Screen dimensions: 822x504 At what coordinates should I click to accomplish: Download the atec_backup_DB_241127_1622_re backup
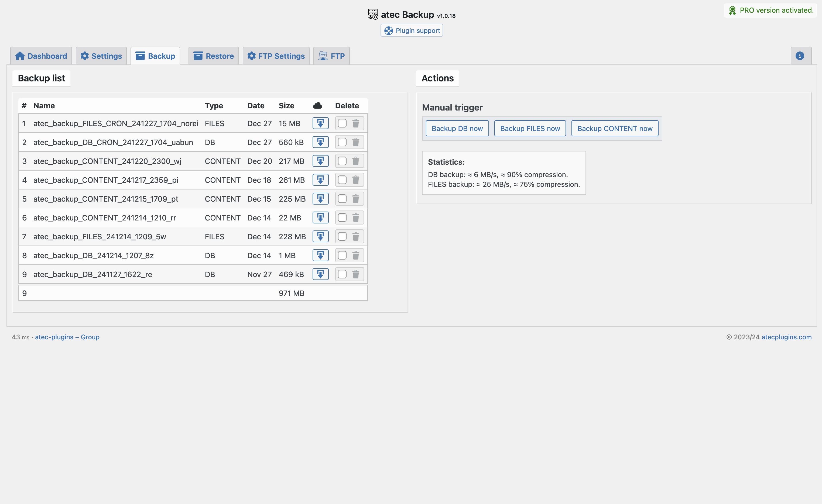pyautogui.click(x=320, y=274)
